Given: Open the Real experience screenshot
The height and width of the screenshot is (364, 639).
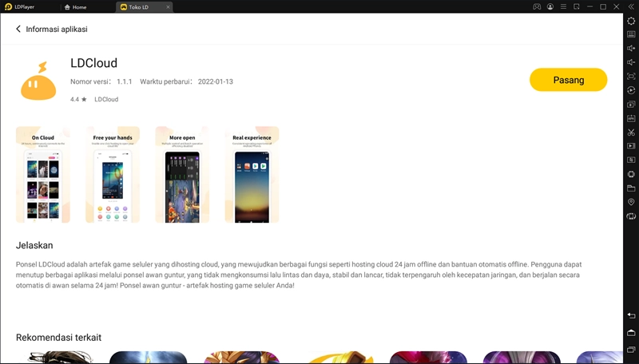Looking at the screenshot, I should [x=252, y=175].
